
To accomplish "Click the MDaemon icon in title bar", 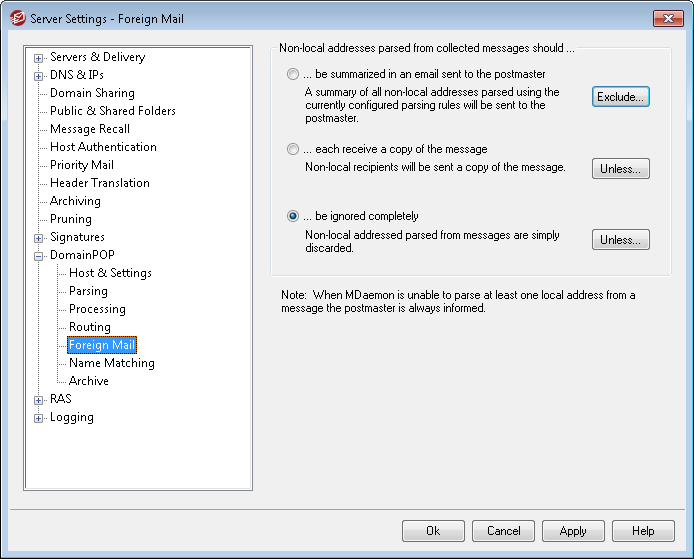I will click(18, 19).
